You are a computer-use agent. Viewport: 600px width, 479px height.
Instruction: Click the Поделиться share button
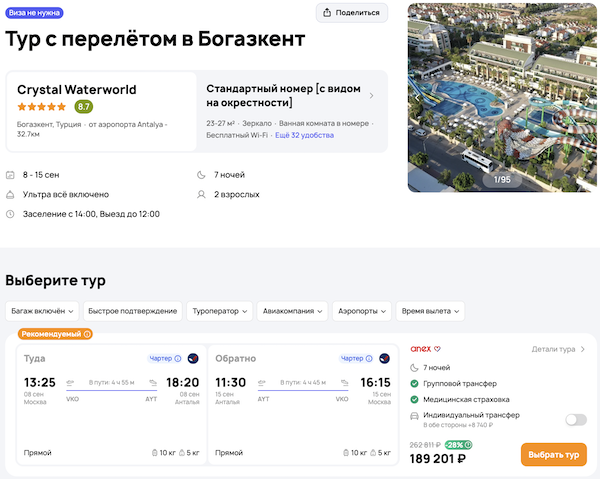coord(351,13)
